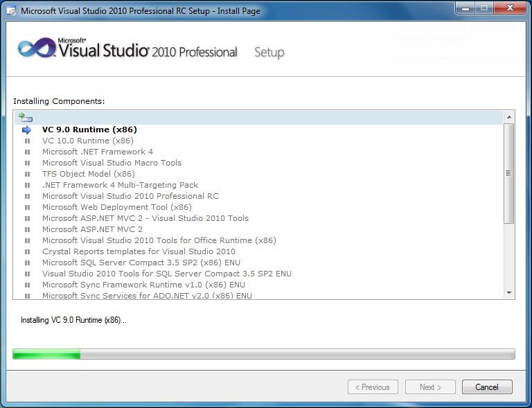The height and width of the screenshot is (408, 532).
Task: Select the Microsoft ASP.NET MVC 2 entry
Action: (92, 229)
